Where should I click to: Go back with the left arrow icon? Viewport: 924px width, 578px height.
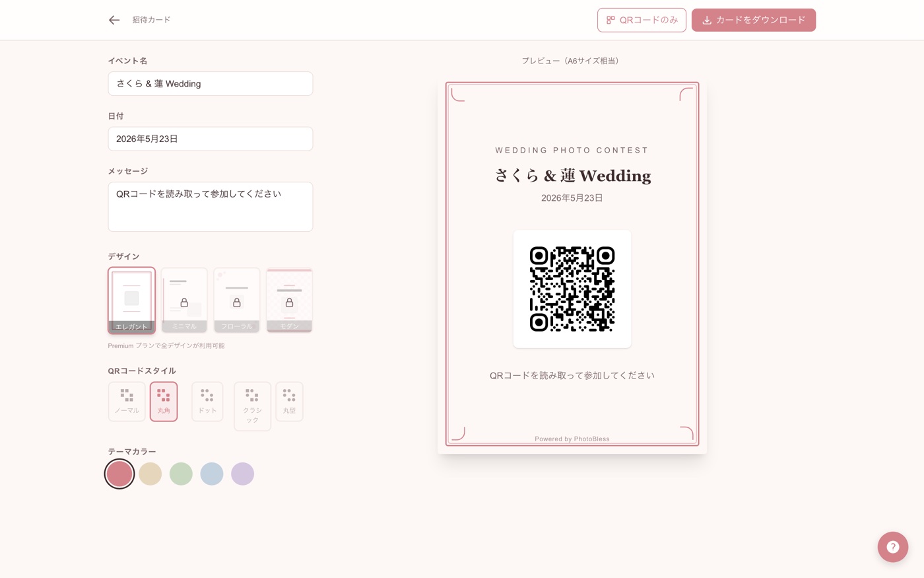click(114, 20)
